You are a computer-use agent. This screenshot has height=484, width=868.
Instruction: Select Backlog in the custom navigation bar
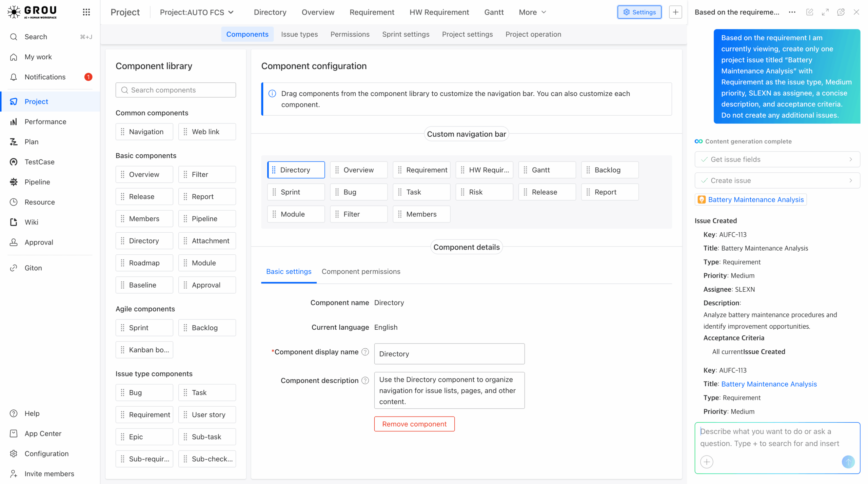click(x=610, y=170)
